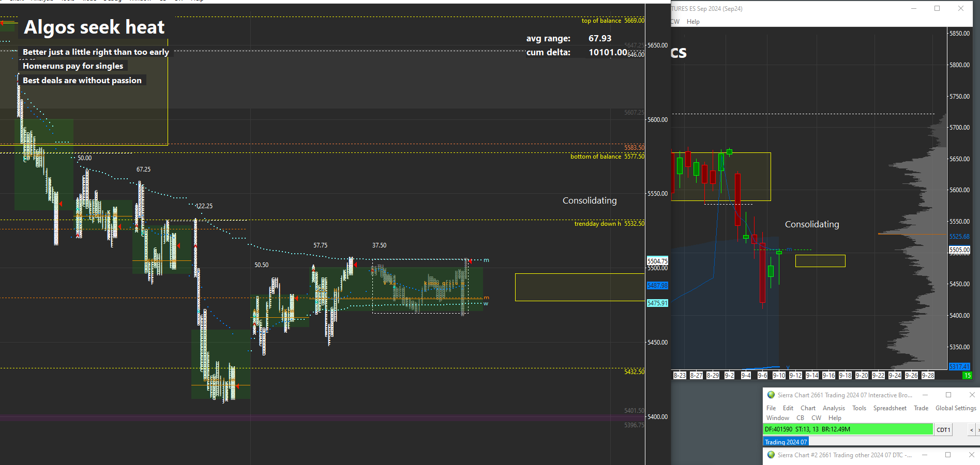Click the green 15 box on daily chart
The width and height of the screenshot is (980, 465).
pos(967,376)
